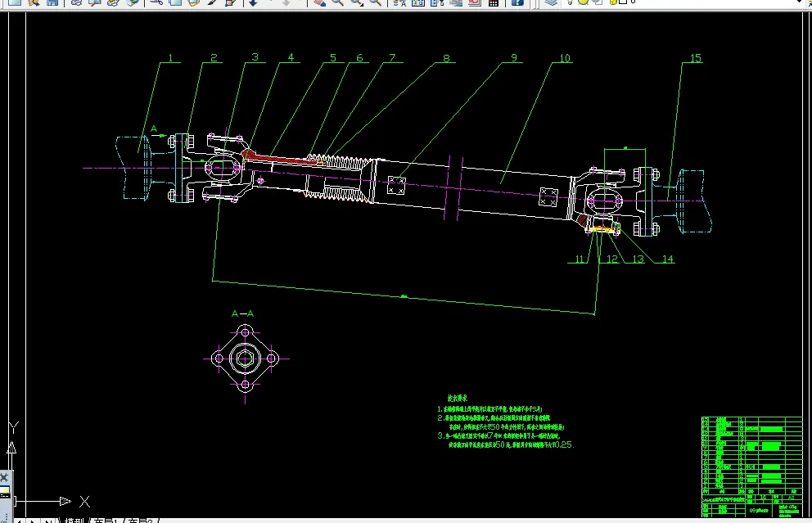Select part callout number 2
Viewport: 812px width, 523px height.
point(214,58)
